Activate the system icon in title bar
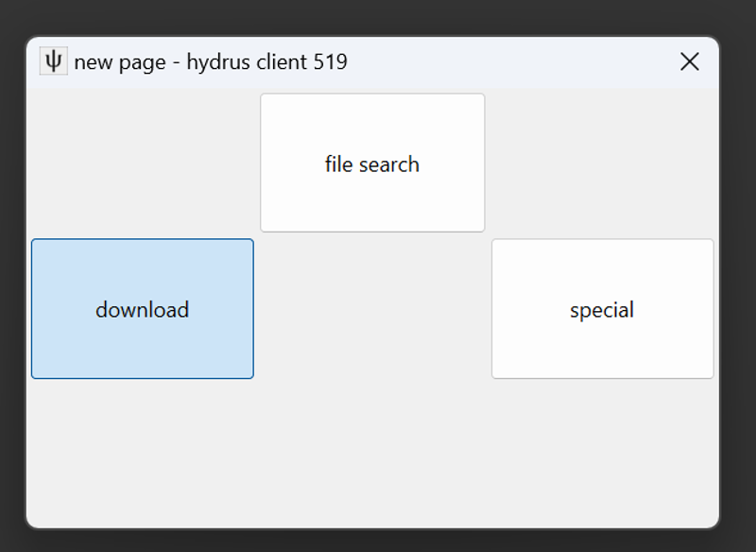The width and height of the screenshot is (756, 552). click(54, 61)
